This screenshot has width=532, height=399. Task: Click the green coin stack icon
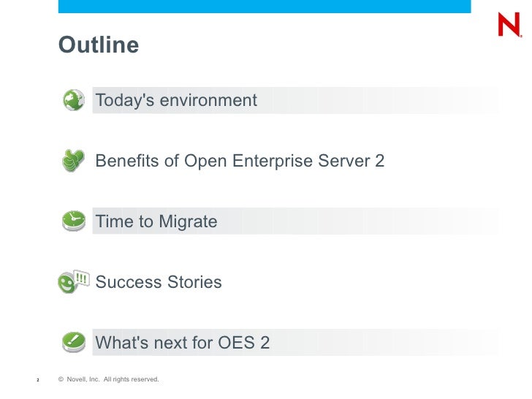73,160
